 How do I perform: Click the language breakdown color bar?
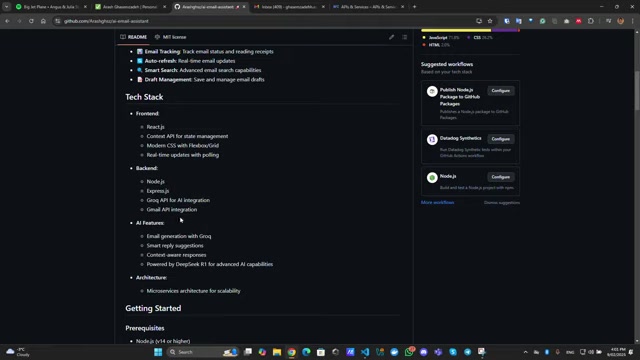[470, 30]
